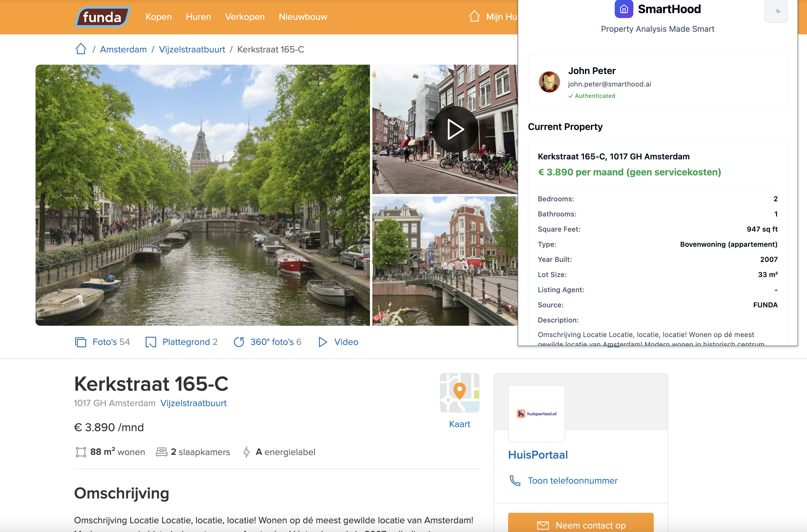
Task: Open the Vijzelstraatbuurt neighborhood link
Action: pyautogui.click(x=192, y=49)
